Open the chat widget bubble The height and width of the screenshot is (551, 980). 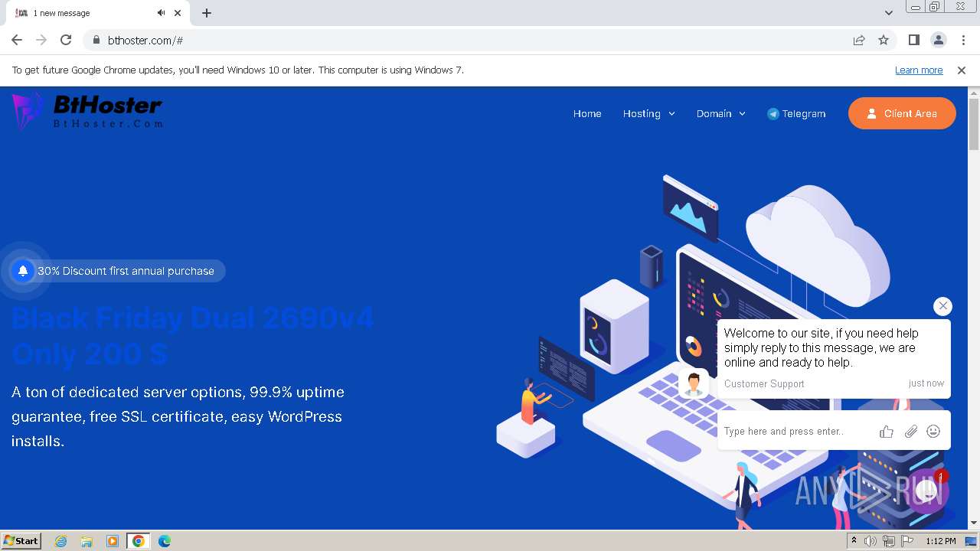[x=926, y=491]
